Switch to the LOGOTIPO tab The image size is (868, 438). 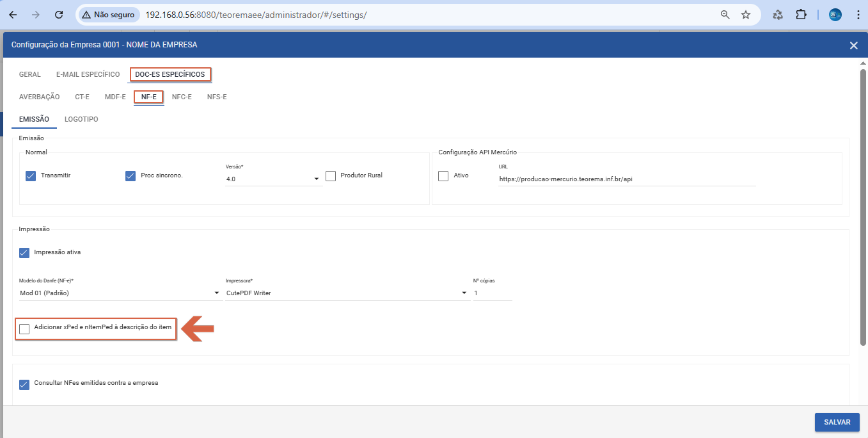81,119
